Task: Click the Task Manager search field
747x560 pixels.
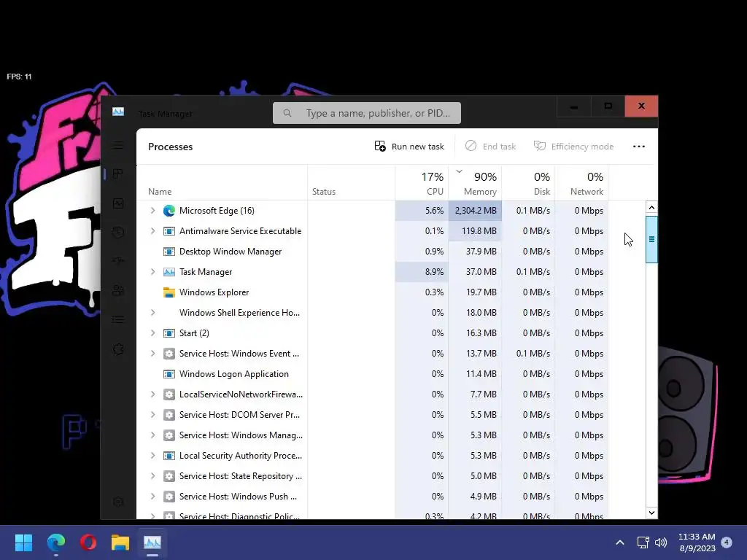Action: (367, 113)
